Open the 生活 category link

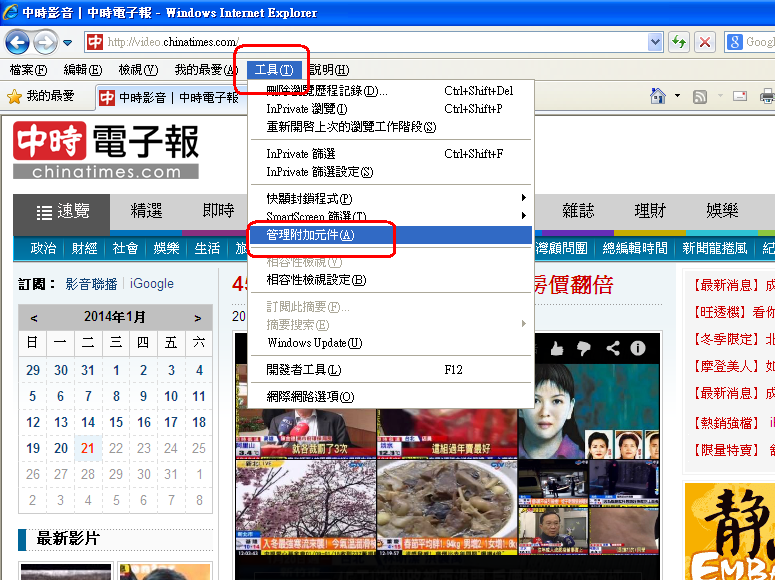click(x=207, y=248)
